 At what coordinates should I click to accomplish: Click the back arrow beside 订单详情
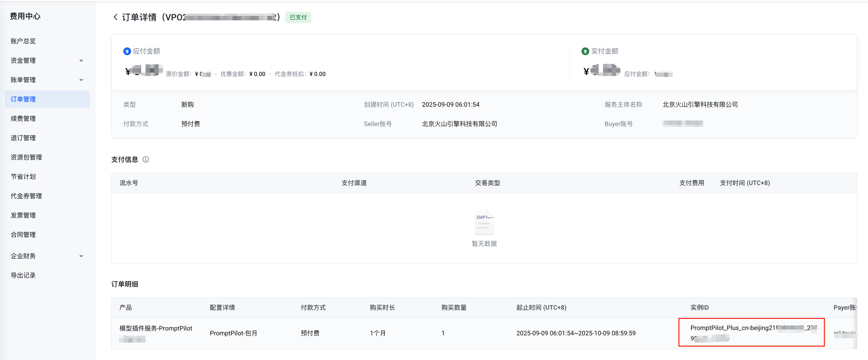point(115,17)
